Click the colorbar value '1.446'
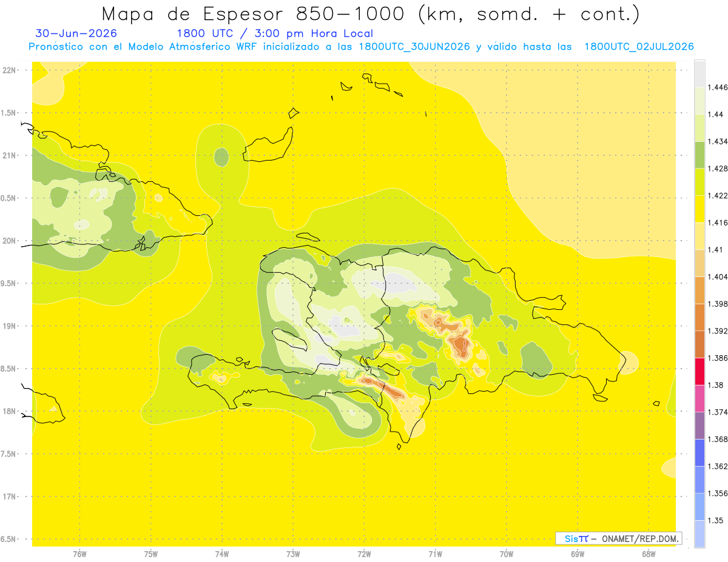 pyautogui.click(x=719, y=87)
